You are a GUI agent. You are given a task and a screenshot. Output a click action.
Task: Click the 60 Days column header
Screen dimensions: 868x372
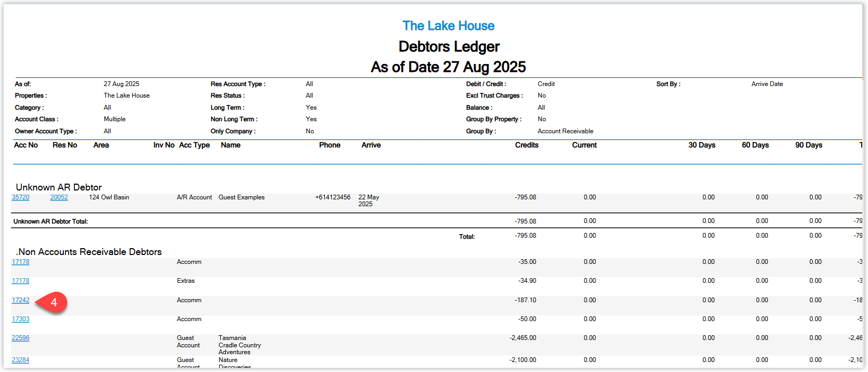click(755, 145)
